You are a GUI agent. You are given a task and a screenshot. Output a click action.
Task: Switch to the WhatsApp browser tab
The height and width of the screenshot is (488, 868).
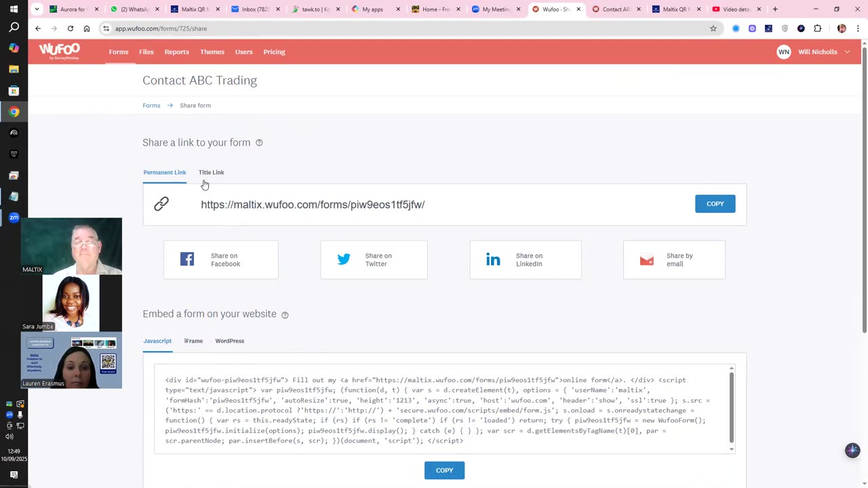point(133,9)
